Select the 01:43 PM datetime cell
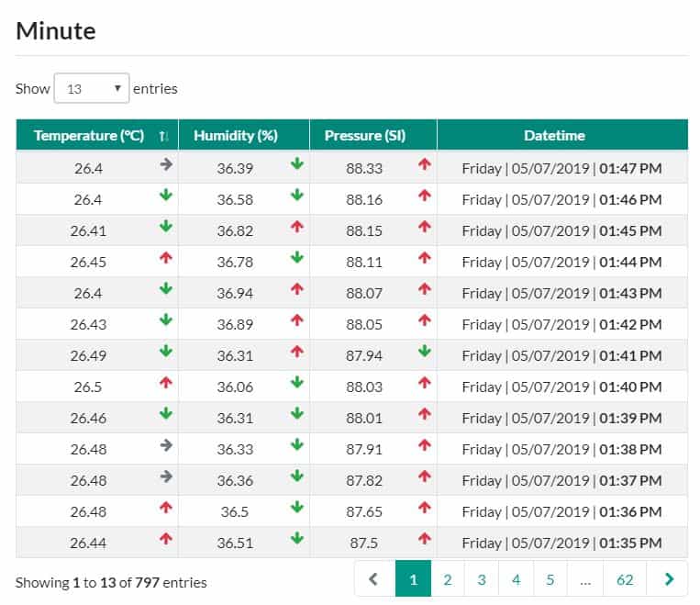 pos(562,293)
